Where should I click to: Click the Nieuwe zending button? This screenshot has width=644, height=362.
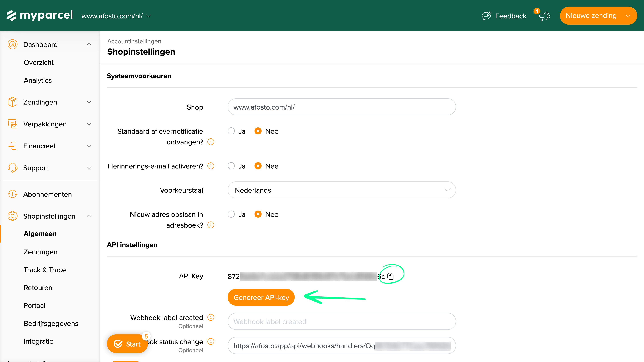click(x=598, y=16)
